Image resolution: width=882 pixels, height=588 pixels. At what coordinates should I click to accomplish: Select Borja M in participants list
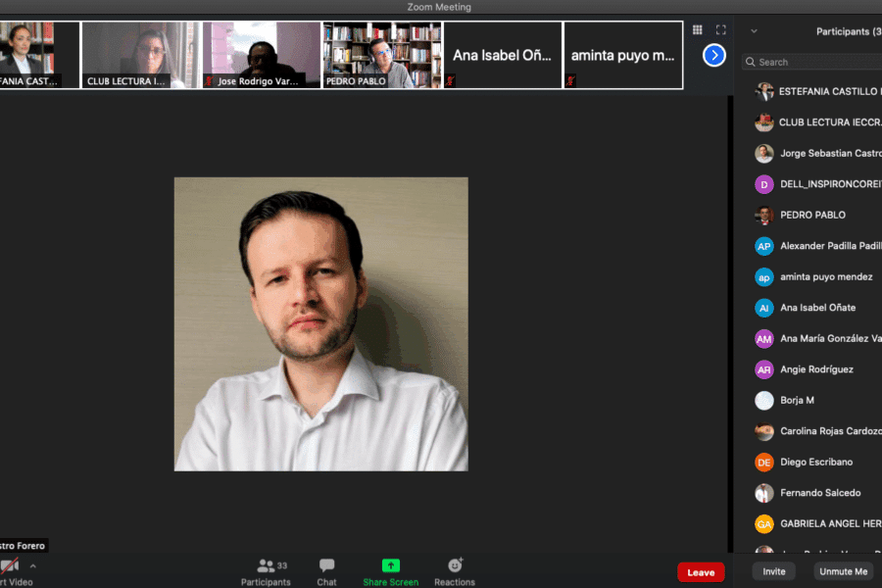point(797,400)
